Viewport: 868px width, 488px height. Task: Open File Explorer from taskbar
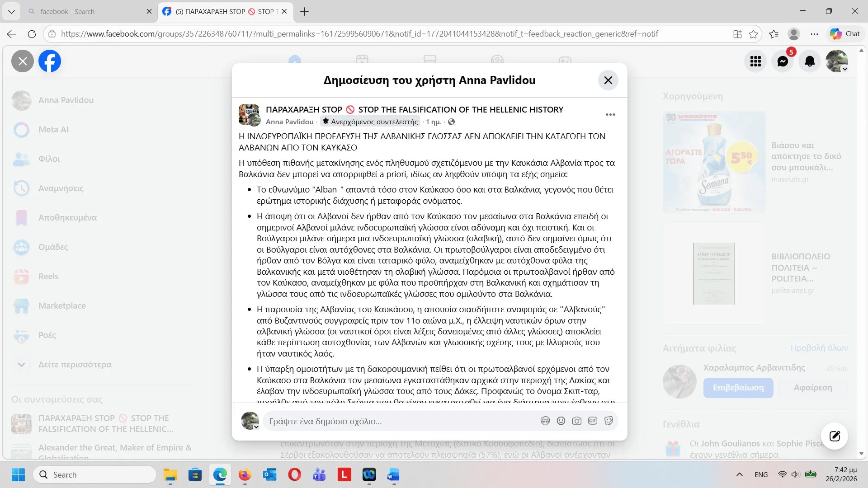(x=170, y=475)
